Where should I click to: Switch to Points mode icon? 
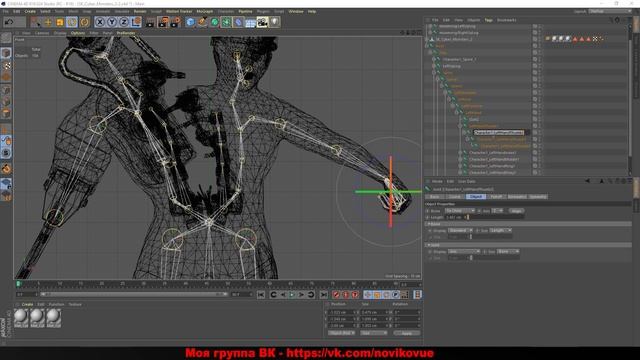click(x=6, y=91)
